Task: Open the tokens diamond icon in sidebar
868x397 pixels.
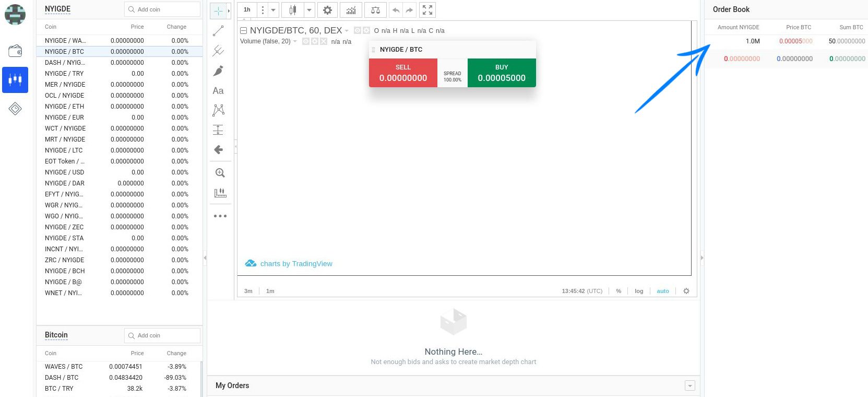Action: (x=15, y=109)
